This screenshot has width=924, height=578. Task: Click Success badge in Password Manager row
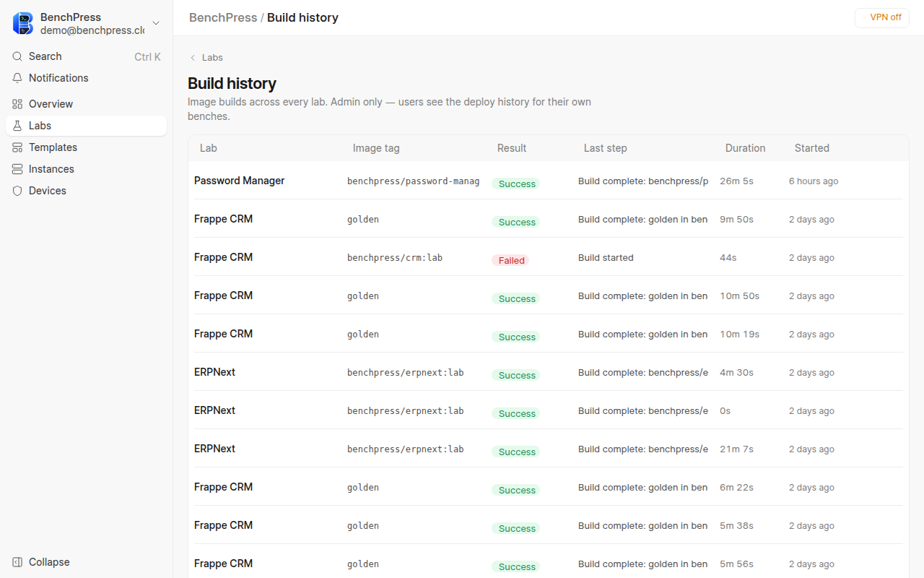tap(516, 184)
